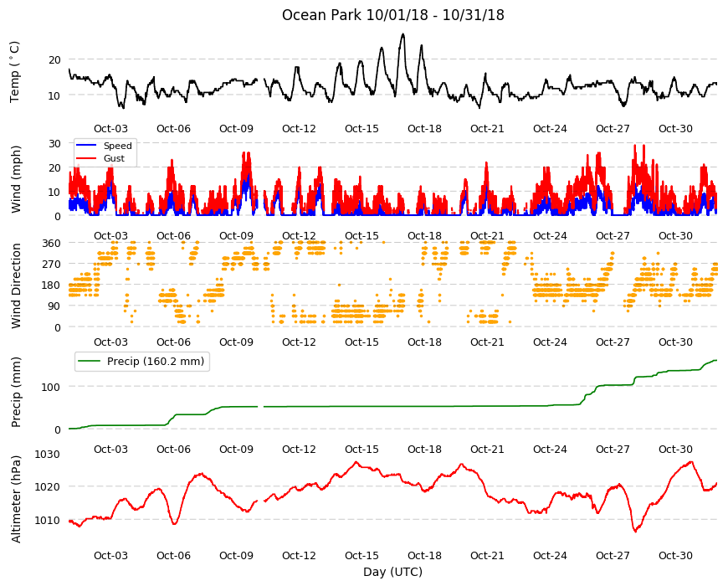Click Oct-21 tick under precipitation chart
Viewport: 728px width, 586px height.
pyautogui.click(x=487, y=449)
